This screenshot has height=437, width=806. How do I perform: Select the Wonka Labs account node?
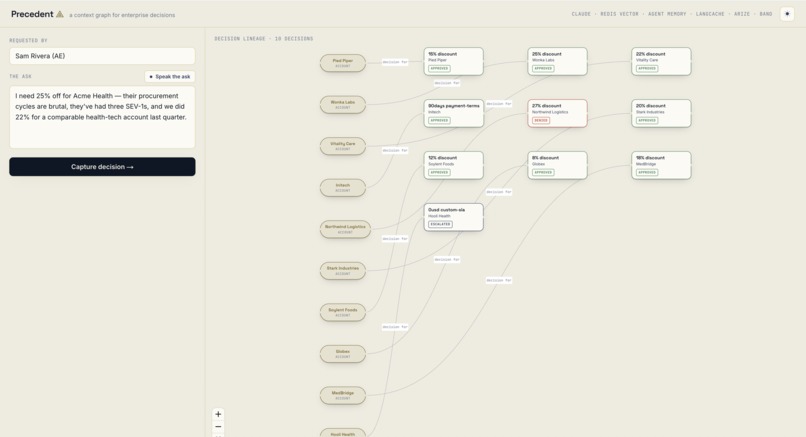coord(343,104)
